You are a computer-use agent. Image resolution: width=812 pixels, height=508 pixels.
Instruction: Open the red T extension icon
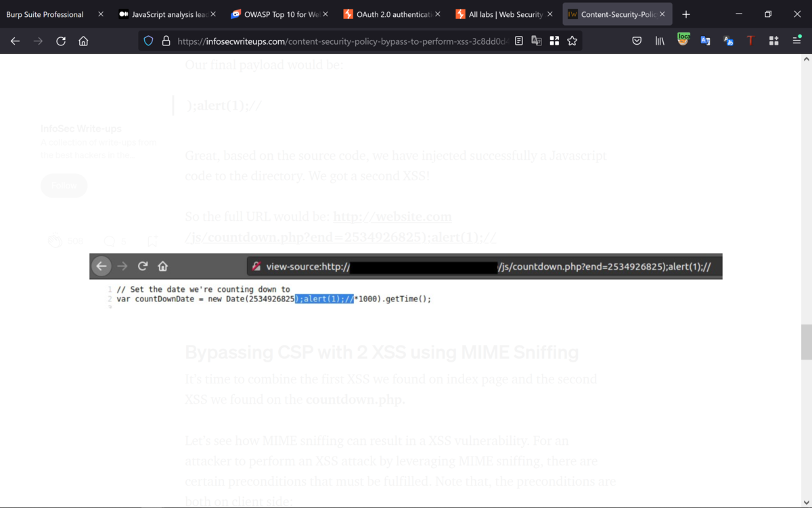click(x=750, y=41)
